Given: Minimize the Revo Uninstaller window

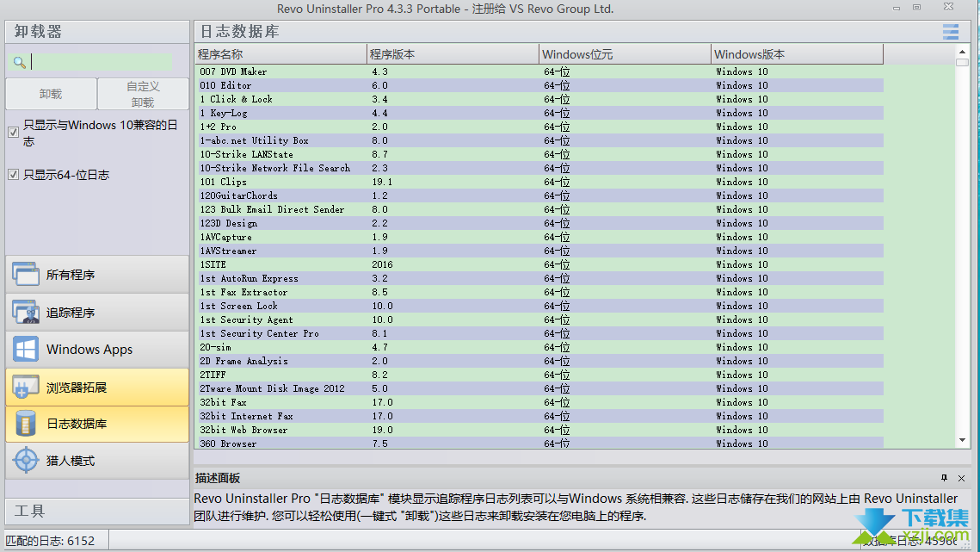Looking at the screenshot, I should point(897,8).
